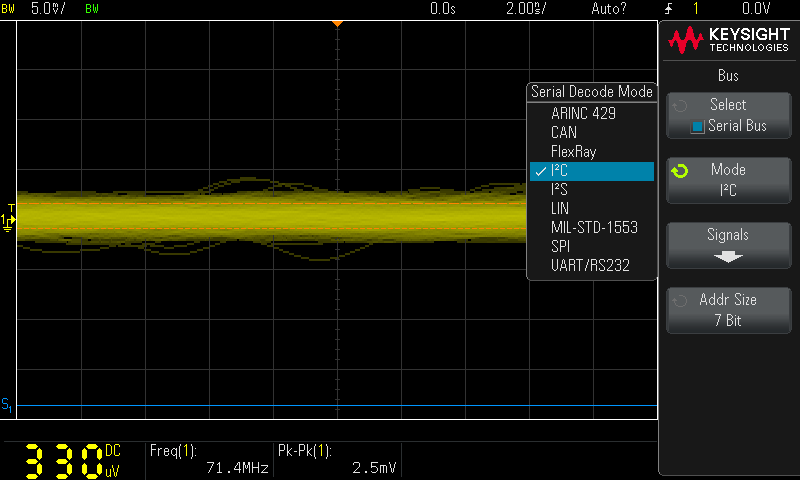Change Addr Size 7 Bit softkey
Viewport: 800px width, 480px height.
(x=727, y=310)
